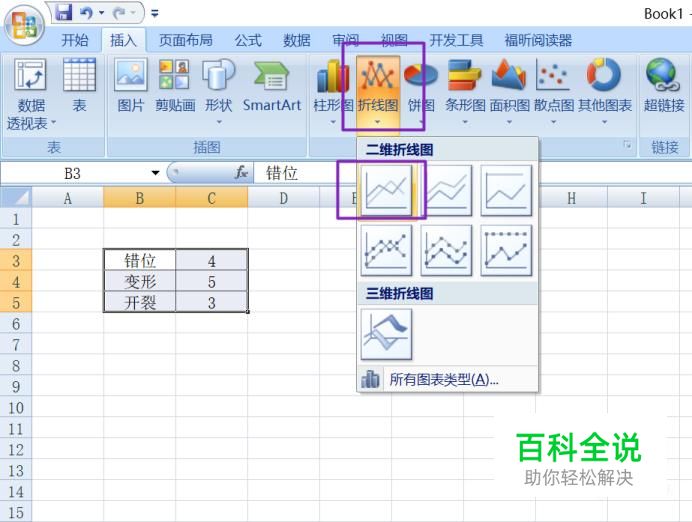Select column C header

point(212,198)
